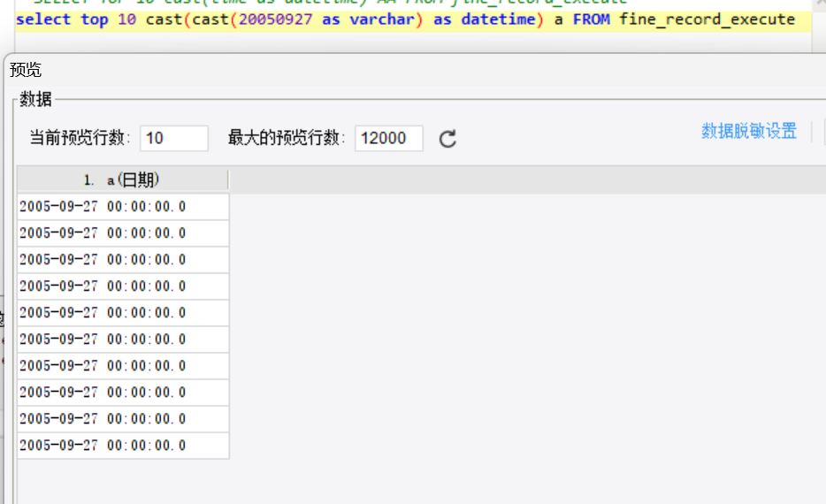This screenshot has height=504, width=826.
Task: Place cursor on 20050927 in the SQL
Action: [276, 19]
